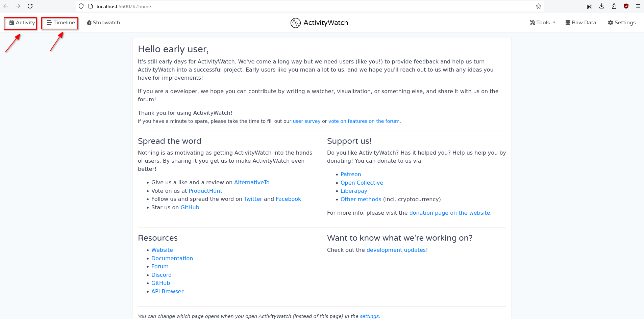Open the Documentation resource link
Screen dimensions: 644x319
(x=172, y=258)
